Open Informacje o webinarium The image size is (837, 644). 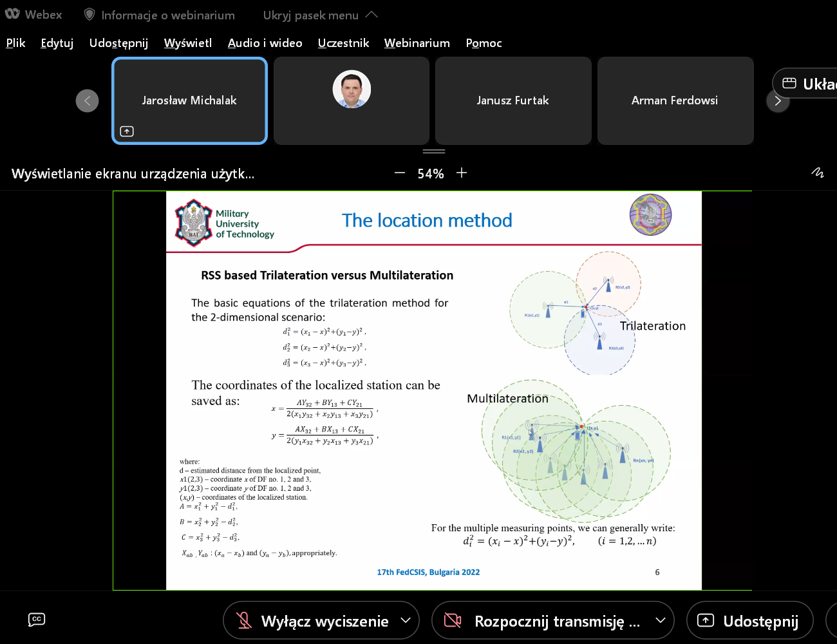coord(167,15)
